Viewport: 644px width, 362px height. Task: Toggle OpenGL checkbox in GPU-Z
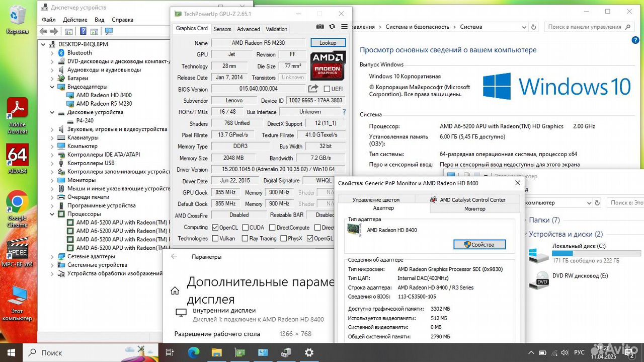click(310, 239)
